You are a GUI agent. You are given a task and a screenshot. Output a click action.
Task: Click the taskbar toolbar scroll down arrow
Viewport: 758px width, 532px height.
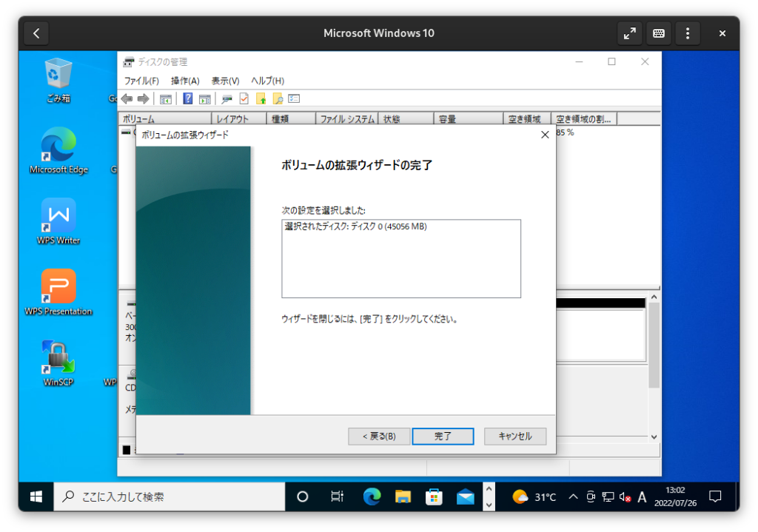[488, 505]
